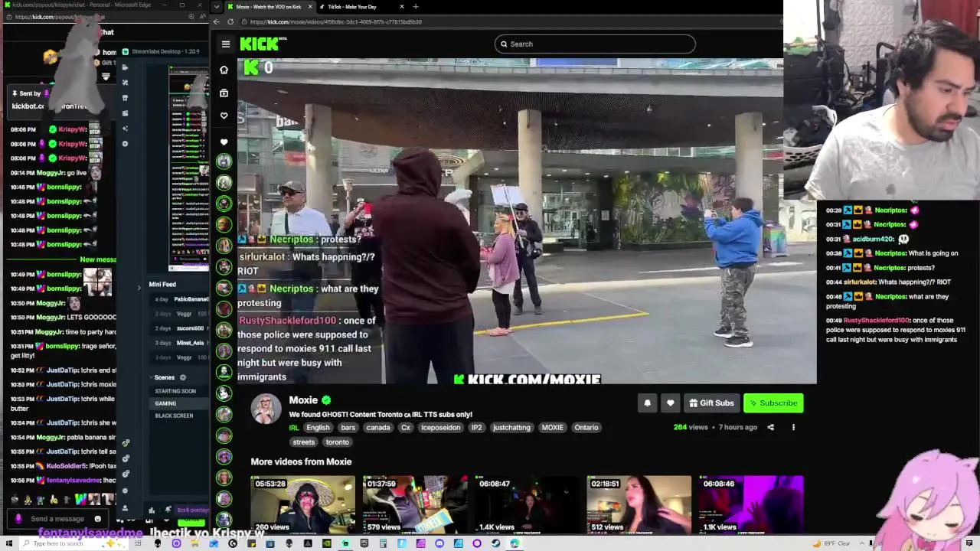The image size is (980, 551).
Task: Select the bars tag
Action: [x=348, y=428]
